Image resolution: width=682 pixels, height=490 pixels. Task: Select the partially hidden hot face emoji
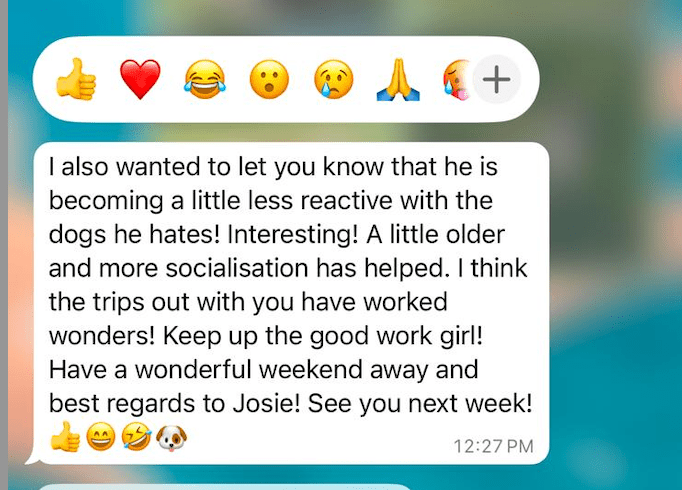click(x=457, y=79)
